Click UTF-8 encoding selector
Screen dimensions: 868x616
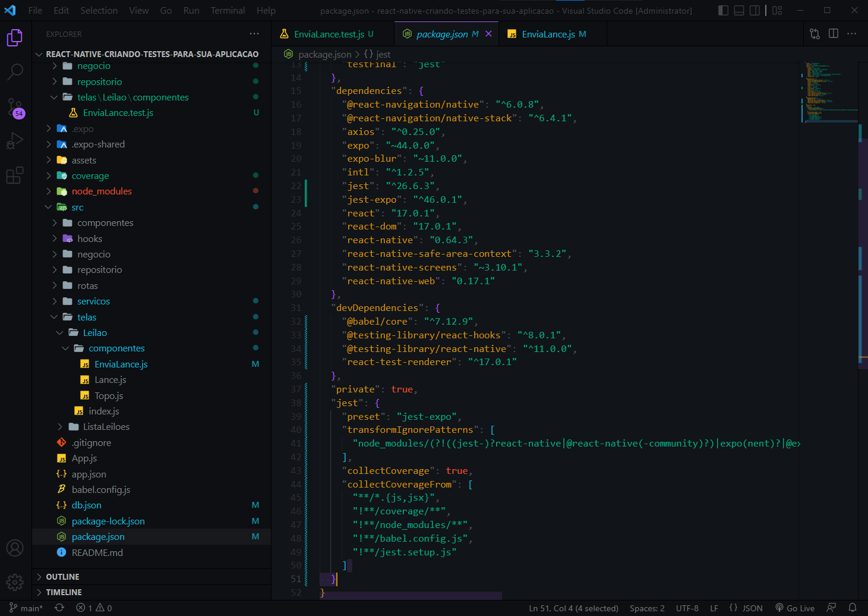(x=687, y=608)
